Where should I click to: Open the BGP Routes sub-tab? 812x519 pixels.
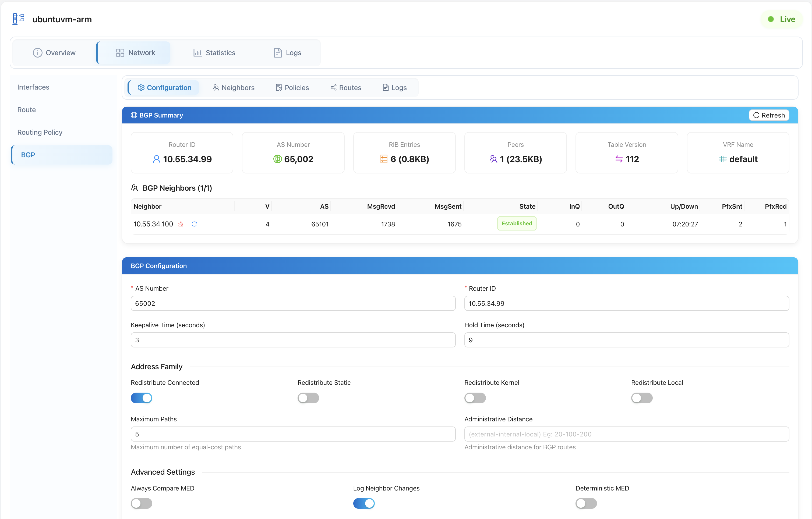coord(346,88)
